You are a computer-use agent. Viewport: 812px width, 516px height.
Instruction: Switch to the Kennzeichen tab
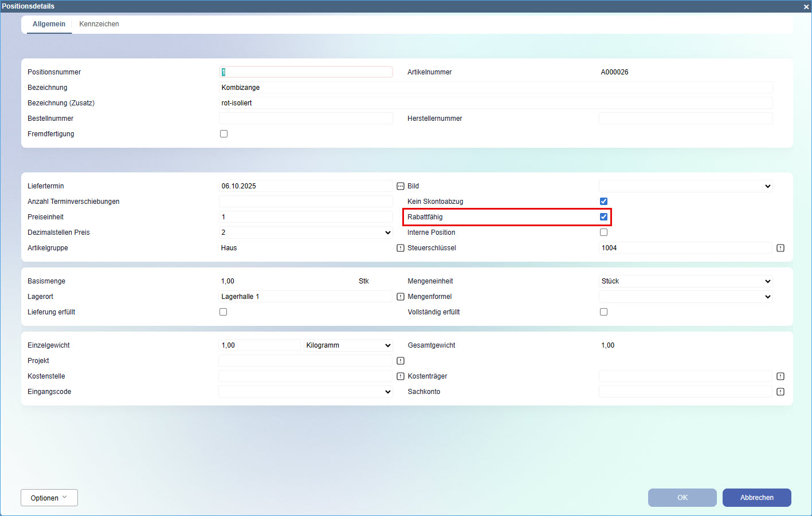point(99,24)
